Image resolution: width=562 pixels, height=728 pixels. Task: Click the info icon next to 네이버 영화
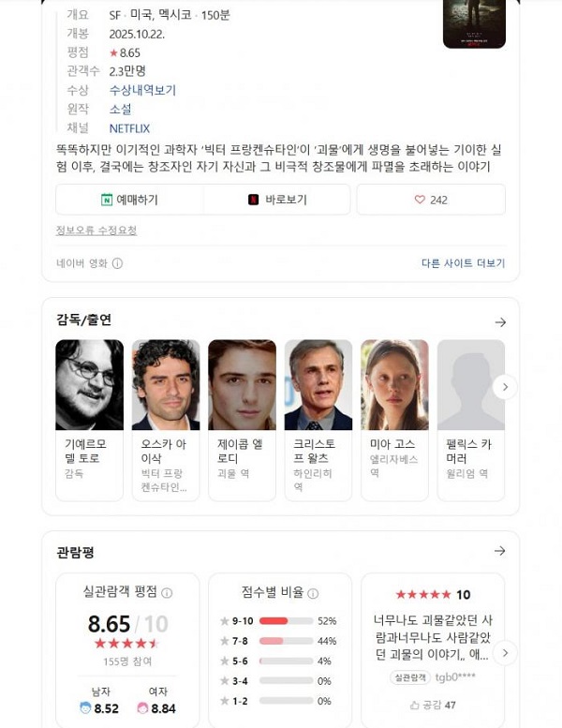117,263
